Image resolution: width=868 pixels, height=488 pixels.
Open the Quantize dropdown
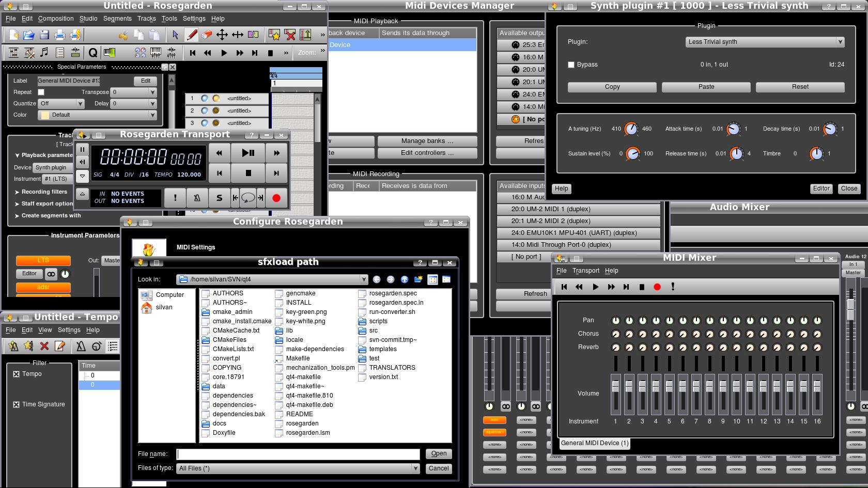tap(60, 103)
